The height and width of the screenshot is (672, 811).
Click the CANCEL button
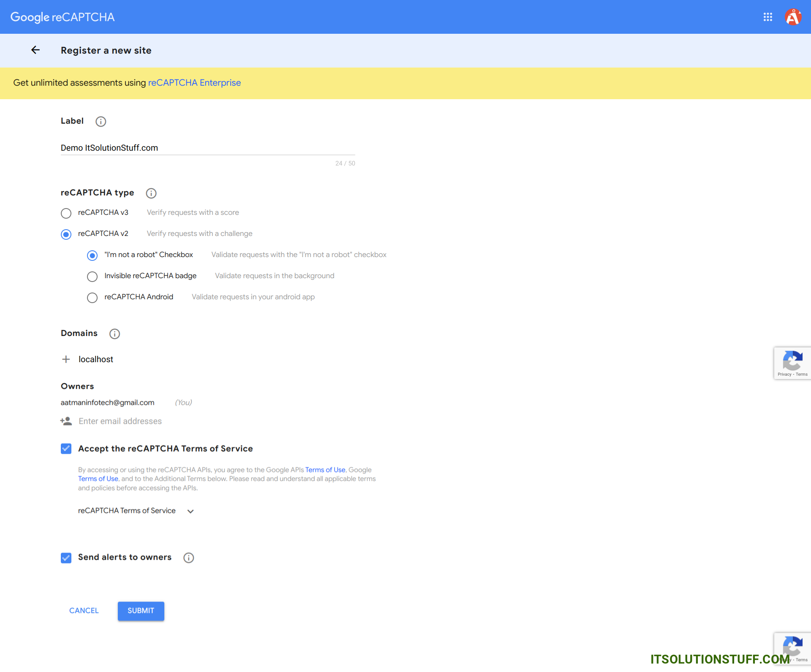coord(84,611)
